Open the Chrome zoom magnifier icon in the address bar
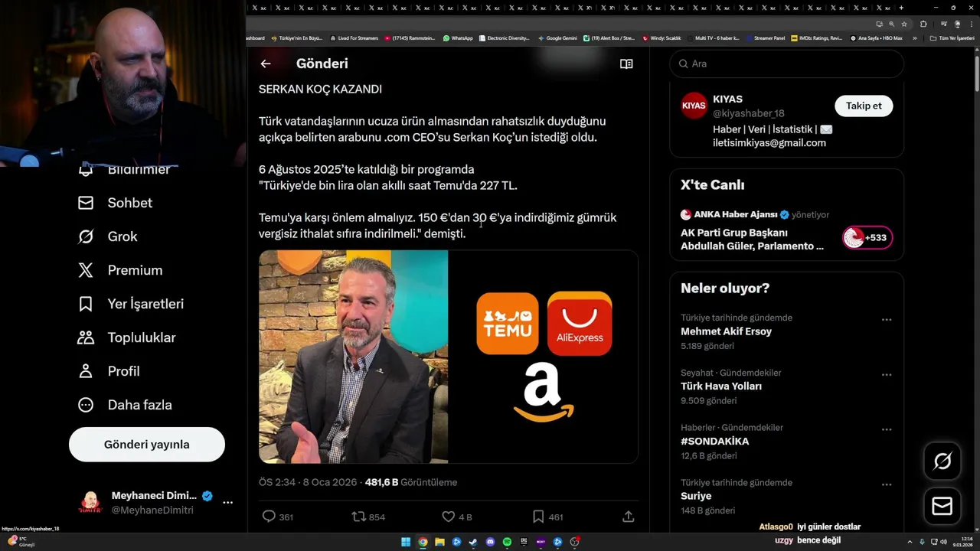This screenshot has height=551, width=980. click(x=891, y=24)
